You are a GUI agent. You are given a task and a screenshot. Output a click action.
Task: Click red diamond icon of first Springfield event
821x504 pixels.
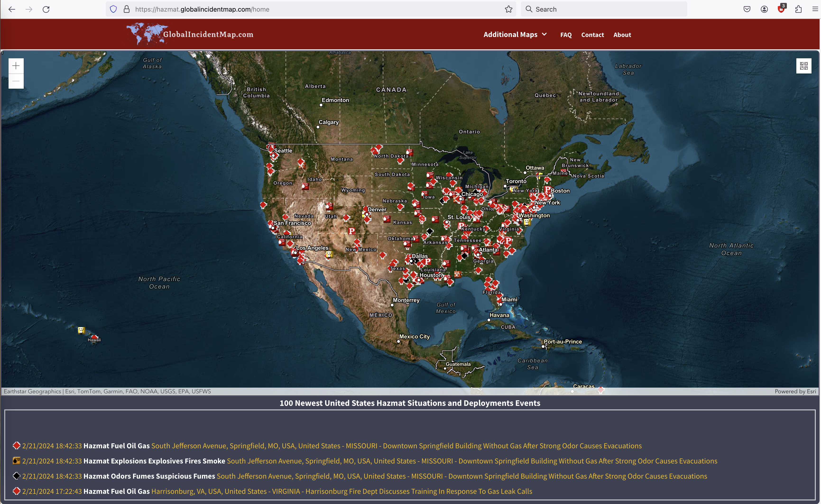pos(16,445)
